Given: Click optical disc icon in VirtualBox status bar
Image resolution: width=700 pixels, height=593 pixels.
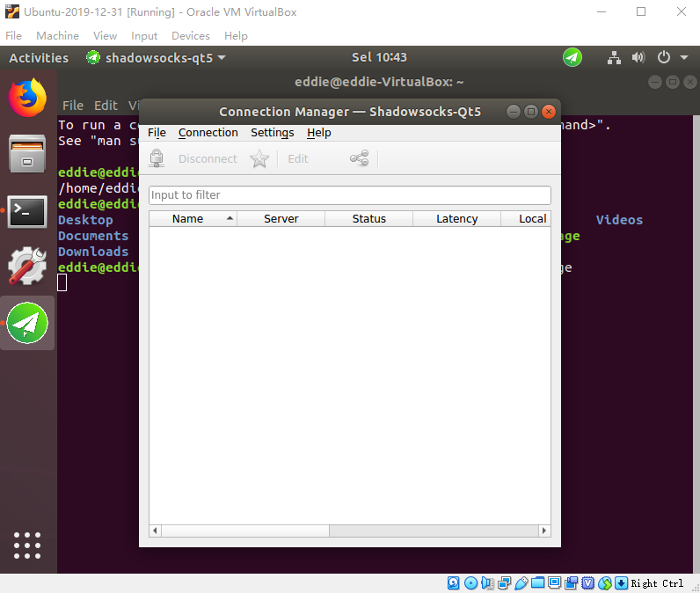Looking at the screenshot, I should coord(470,582).
